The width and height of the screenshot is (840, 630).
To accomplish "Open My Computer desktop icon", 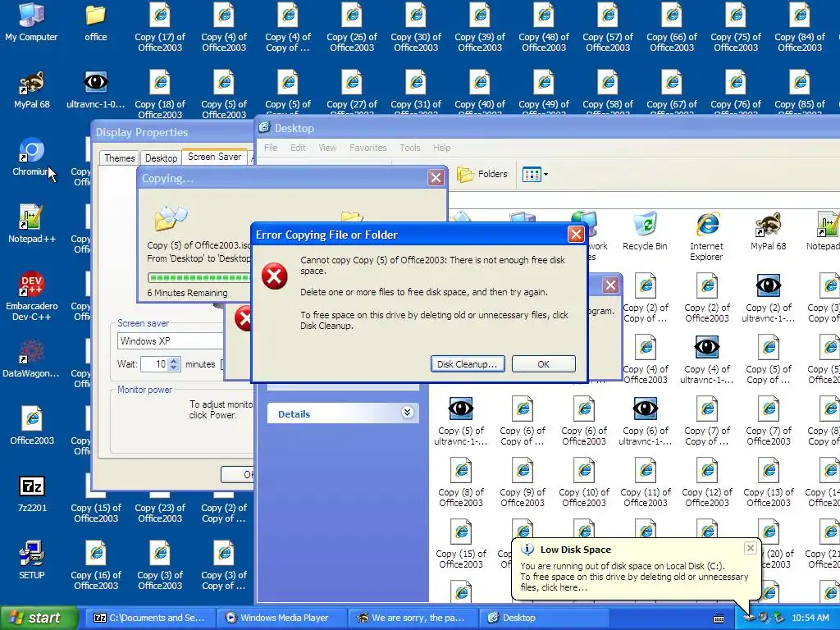I will pos(31,22).
